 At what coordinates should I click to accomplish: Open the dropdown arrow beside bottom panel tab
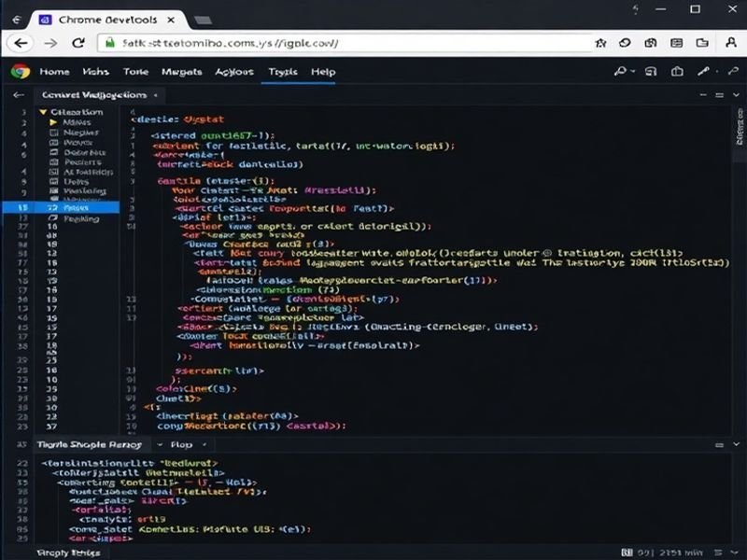(x=160, y=445)
